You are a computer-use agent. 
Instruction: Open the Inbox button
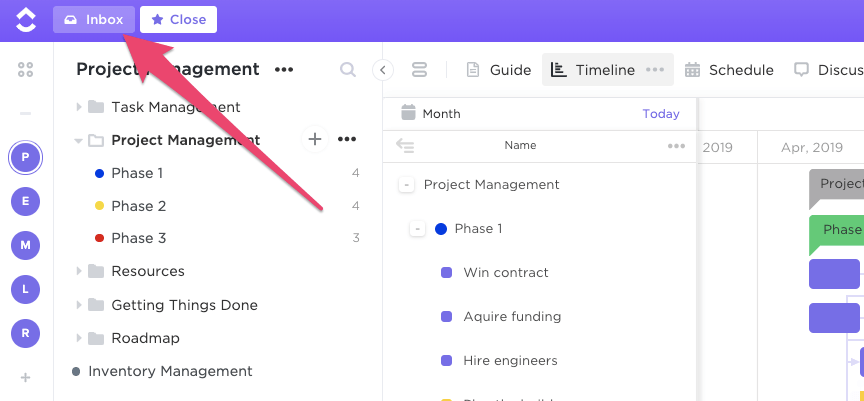pyautogui.click(x=93, y=19)
